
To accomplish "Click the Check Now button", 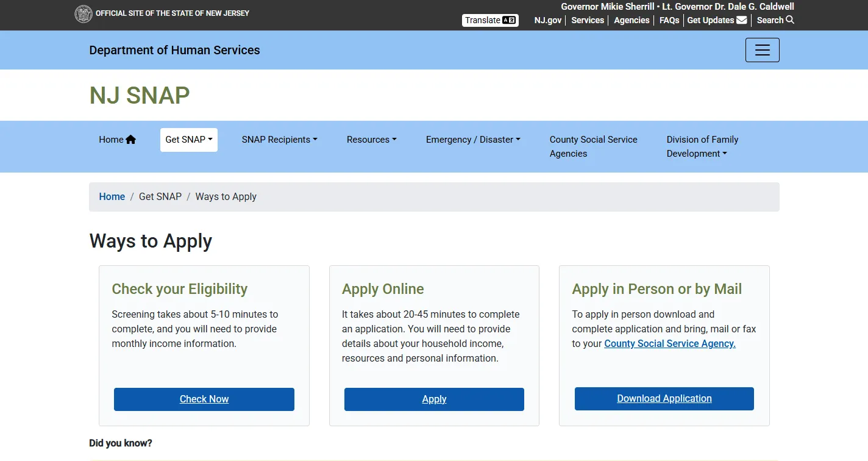I will point(204,399).
